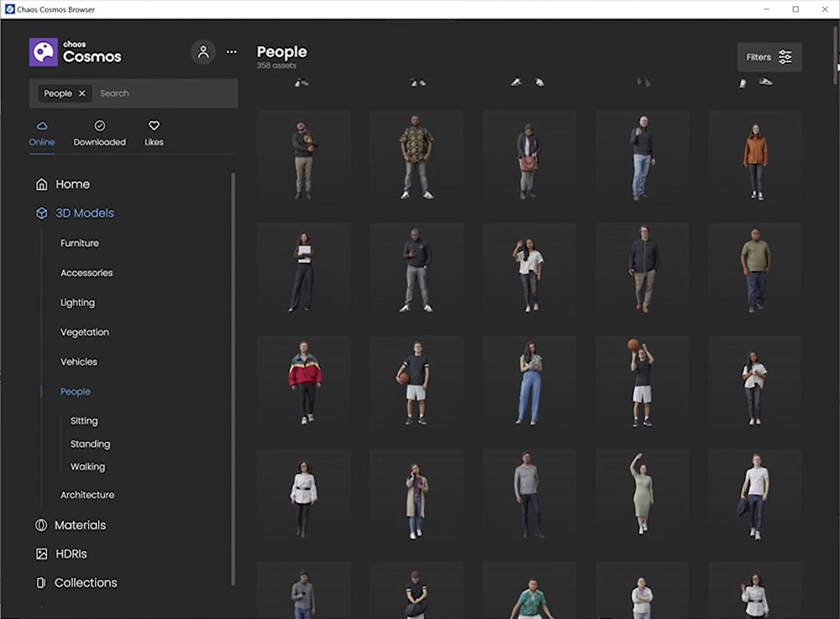Open the Architecture subcategory
Screen dimensions: 840x619
coord(87,495)
